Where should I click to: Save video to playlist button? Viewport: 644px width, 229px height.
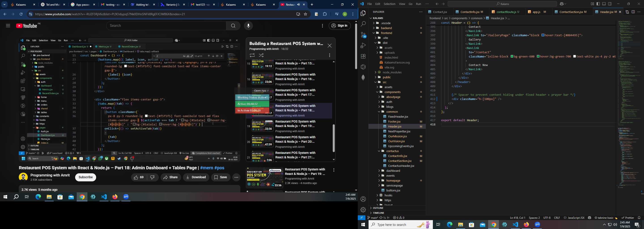click(221, 177)
